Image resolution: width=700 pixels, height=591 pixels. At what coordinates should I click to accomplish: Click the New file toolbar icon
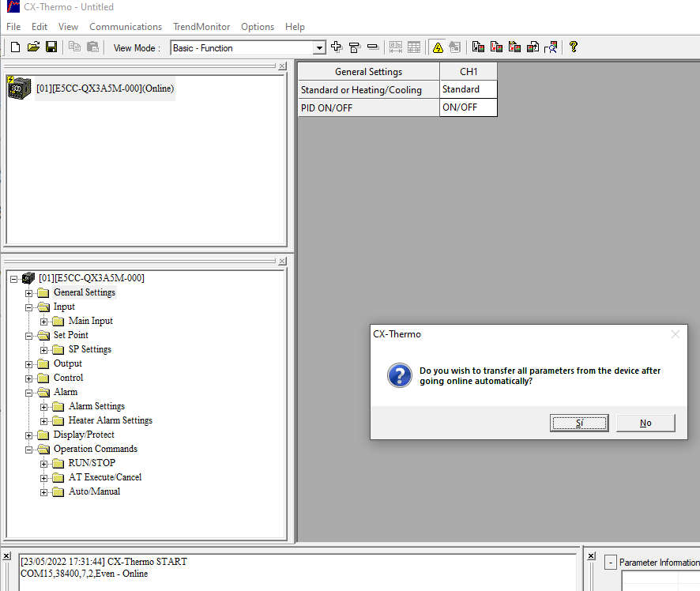coord(15,47)
